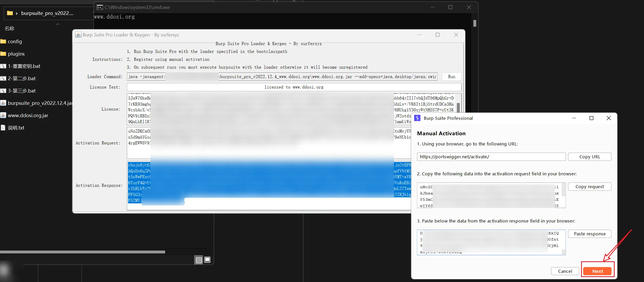Click the Paste response button
The width and height of the screenshot is (644, 282).
pyautogui.click(x=589, y=234)
